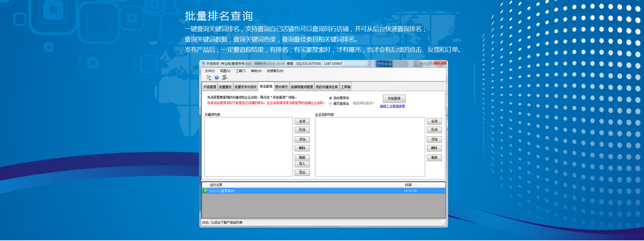The image size is (644, 241).
Task: Switch to the 品牌禁售词管理 tab
Action: 302,87
